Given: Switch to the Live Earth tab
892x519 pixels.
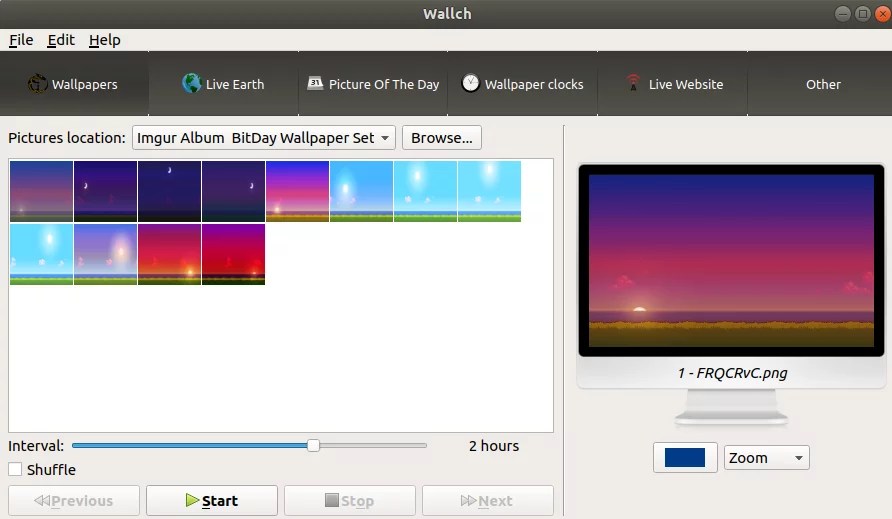Looking at the screenshot, I should (224, 84).
